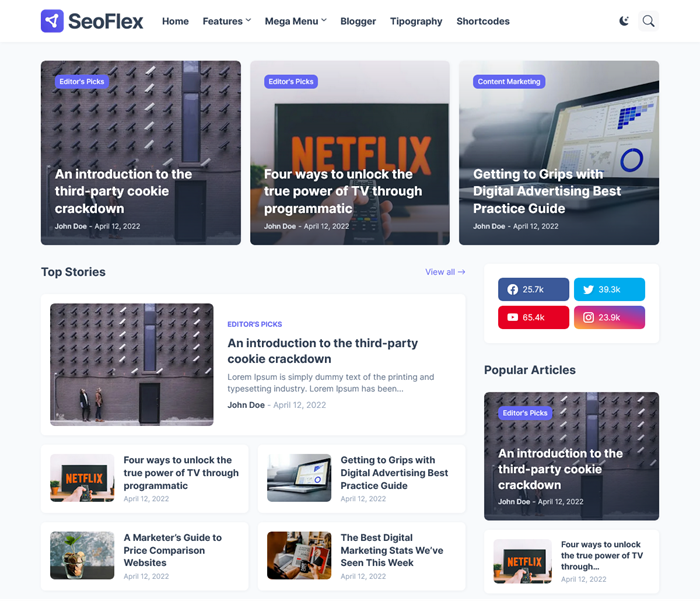Click Editor's Picks tag on Netflix hero card

click(x=291, y=82)
